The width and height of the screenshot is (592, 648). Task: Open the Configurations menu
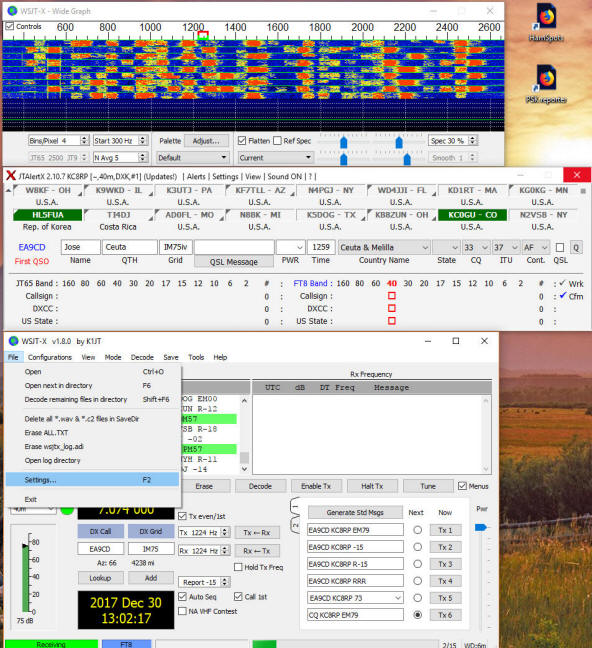point(50,357)
